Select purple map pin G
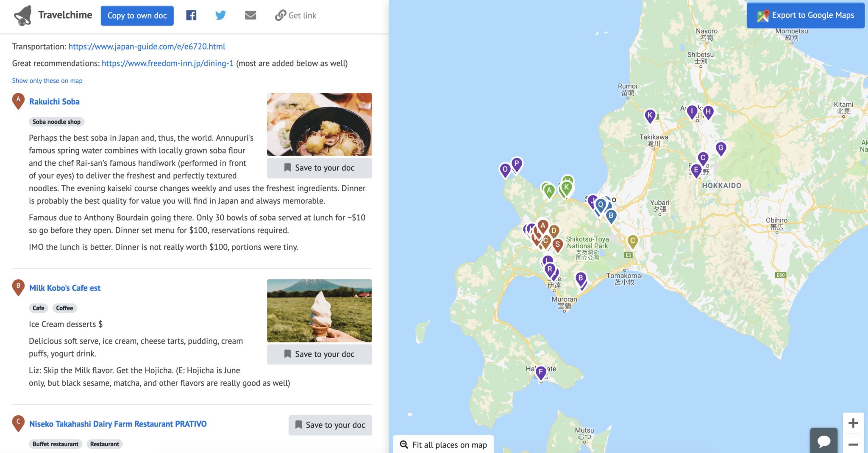Viewport: 868px width, 453px height. tap(721, 148)
